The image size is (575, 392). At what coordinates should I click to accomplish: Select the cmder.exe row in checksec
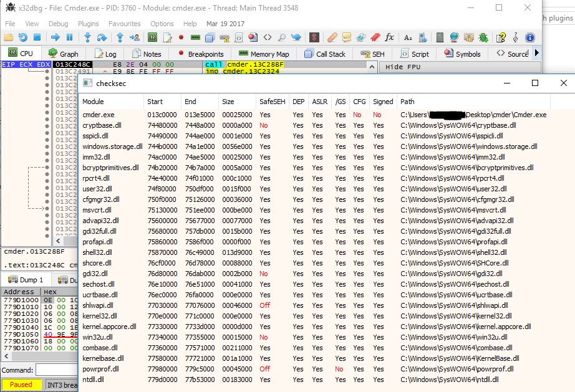tap(99, 115)
